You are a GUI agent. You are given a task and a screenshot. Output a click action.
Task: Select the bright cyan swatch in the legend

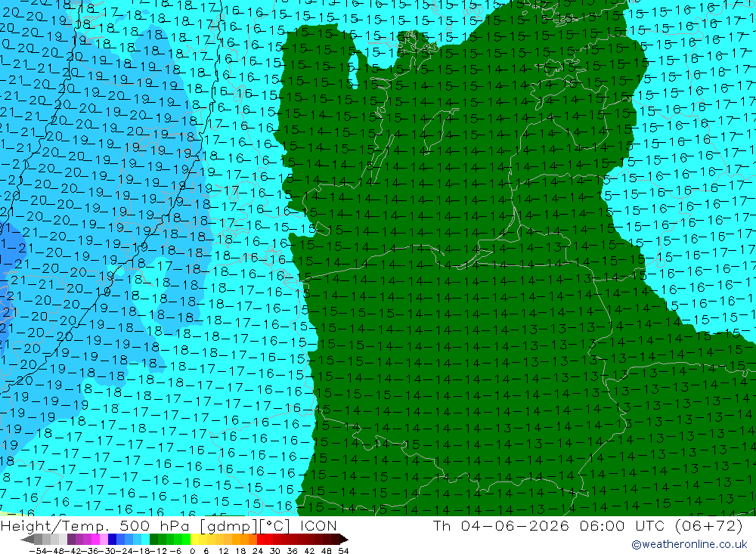[145, 540]
